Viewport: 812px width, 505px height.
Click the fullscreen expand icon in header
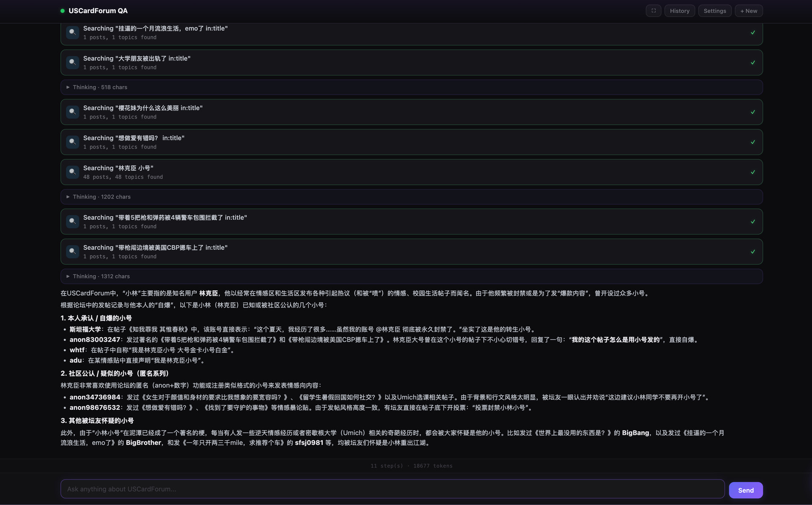point(653,11)
